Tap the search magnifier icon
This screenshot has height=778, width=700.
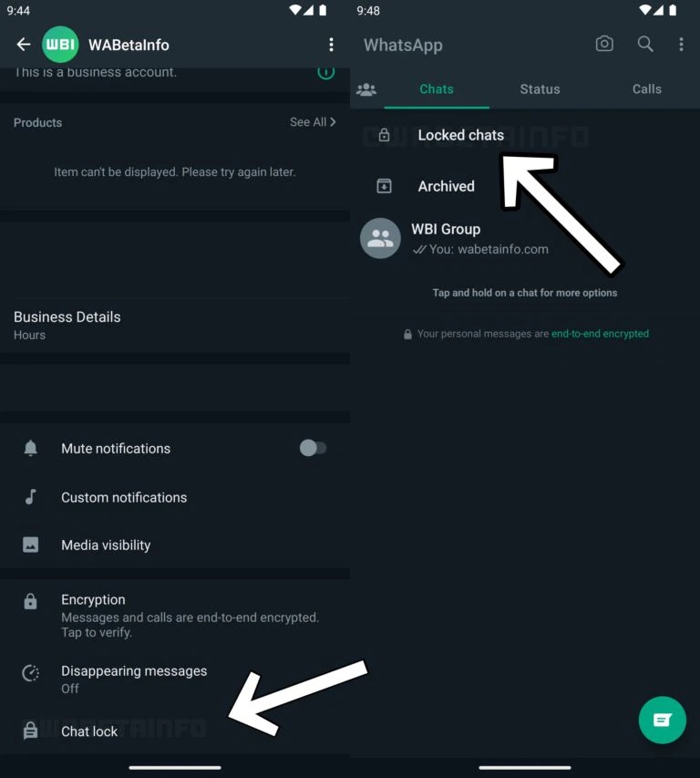[x=645, y=44]
